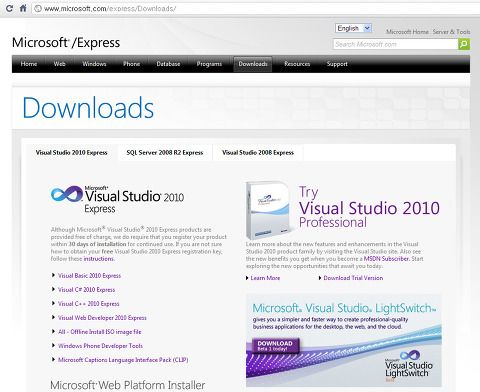Open the Programs nav item
The width and height of the screenshot is (480, 392).
point(209,64)
